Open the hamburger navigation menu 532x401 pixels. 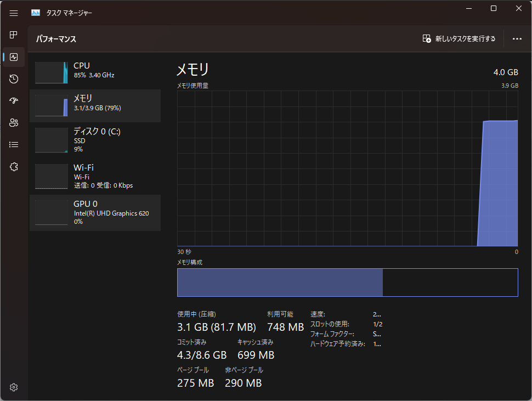point(14,13)
